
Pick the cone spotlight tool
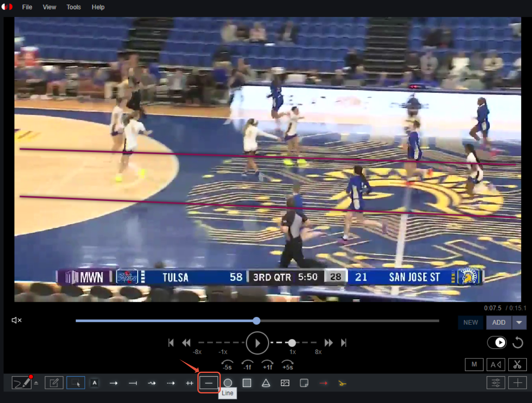266,383
